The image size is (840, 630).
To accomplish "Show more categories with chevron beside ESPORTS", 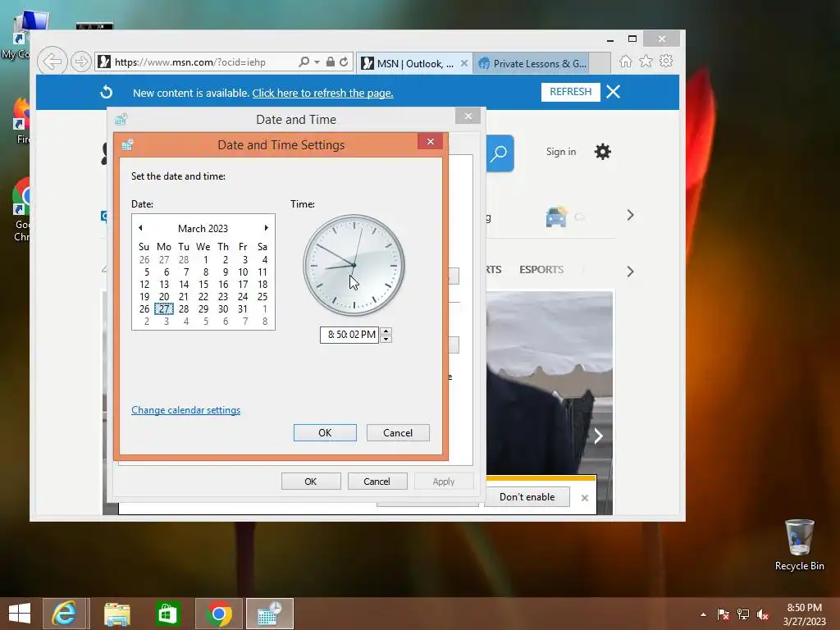I will click(631, 272).
